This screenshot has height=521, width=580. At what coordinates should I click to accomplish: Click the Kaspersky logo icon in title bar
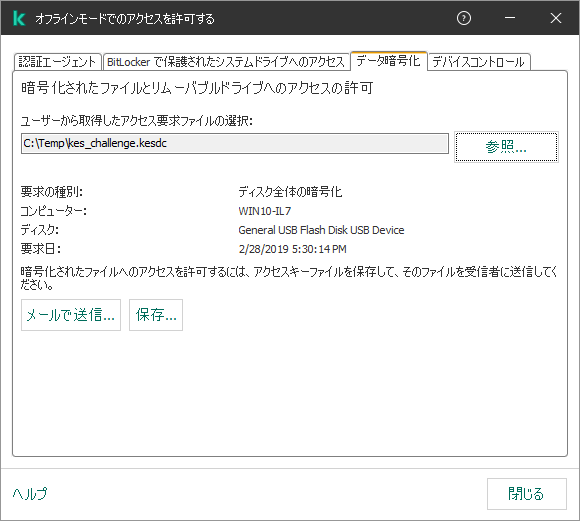coord(19,18)
